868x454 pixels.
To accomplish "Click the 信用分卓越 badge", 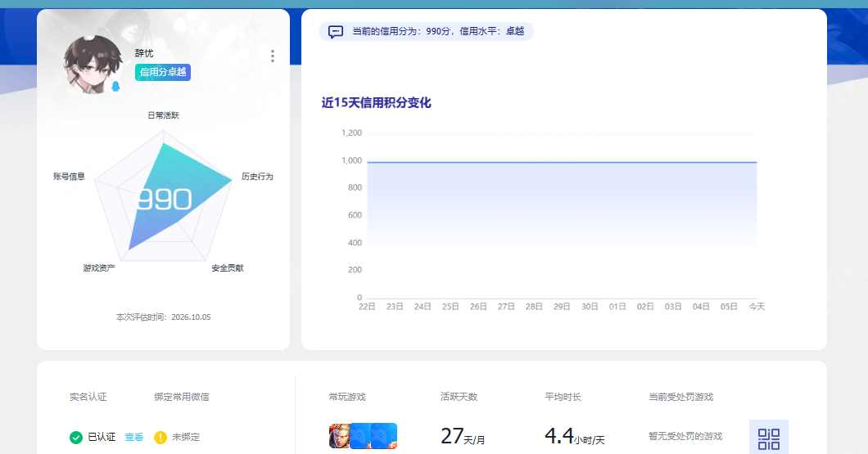I will 163,72.
